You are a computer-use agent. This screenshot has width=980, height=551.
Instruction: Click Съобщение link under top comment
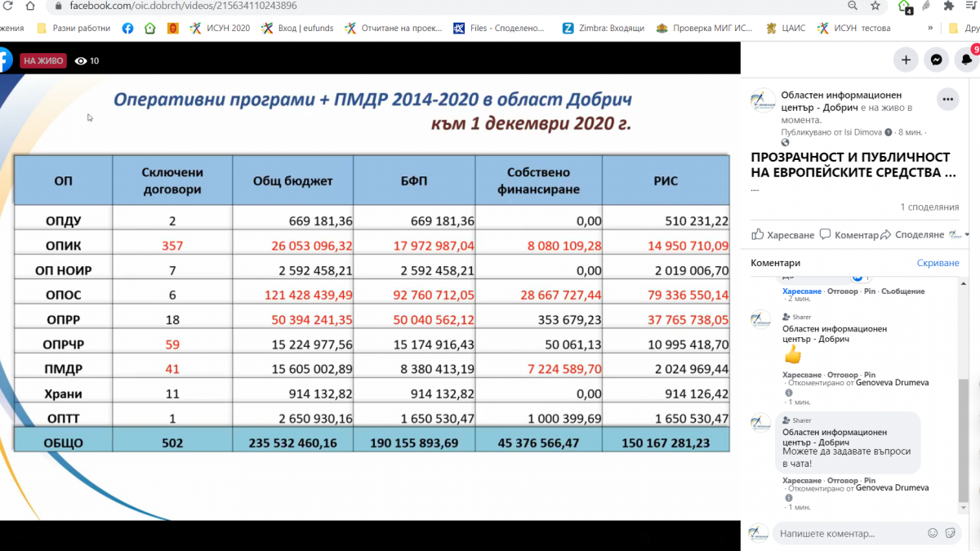tap(904, 291)
